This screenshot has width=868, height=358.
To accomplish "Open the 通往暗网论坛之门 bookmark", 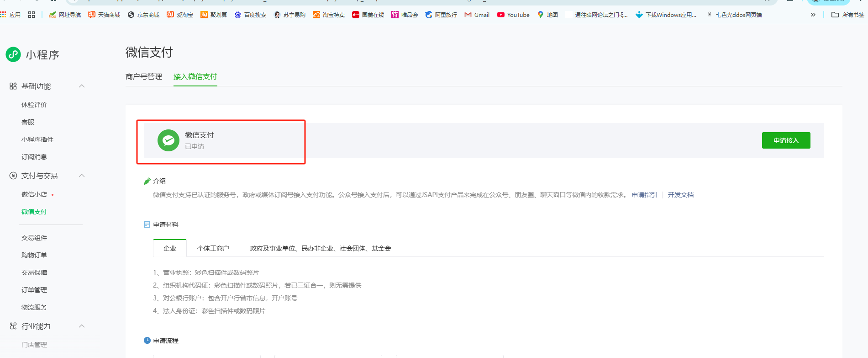I will click(597, 15).
